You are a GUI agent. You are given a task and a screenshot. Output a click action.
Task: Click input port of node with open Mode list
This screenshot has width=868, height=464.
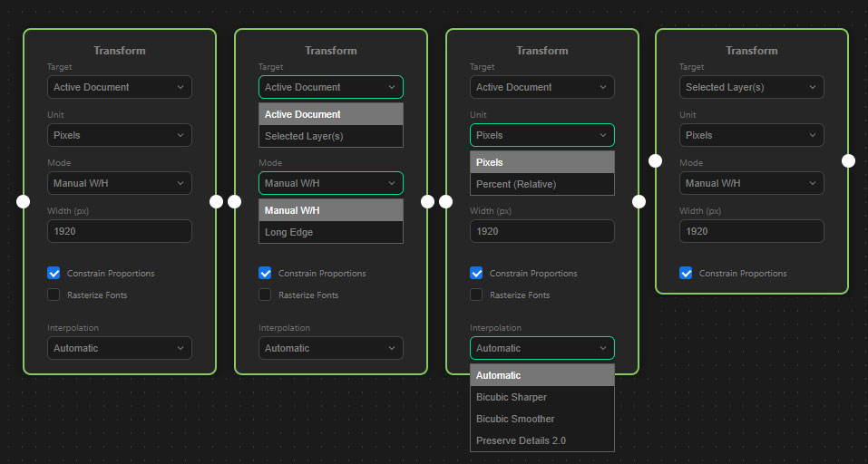tap(235, 201)
